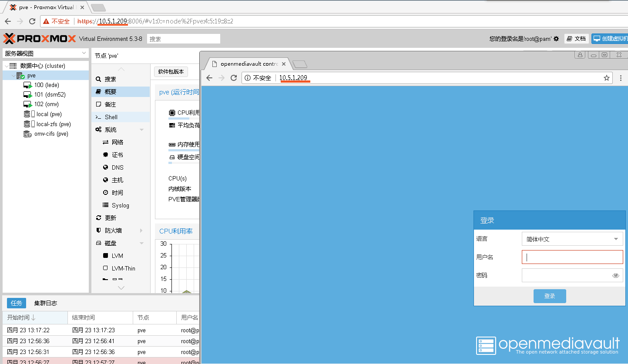Screen dimensions: 628x364
Task: Bookmark the openmediavault page with star
Action: pos(606,78)
